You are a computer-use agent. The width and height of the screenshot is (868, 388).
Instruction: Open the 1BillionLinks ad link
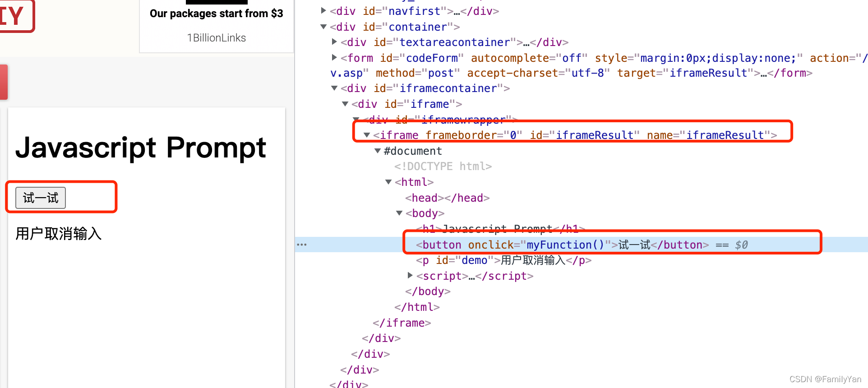(217, 38)
